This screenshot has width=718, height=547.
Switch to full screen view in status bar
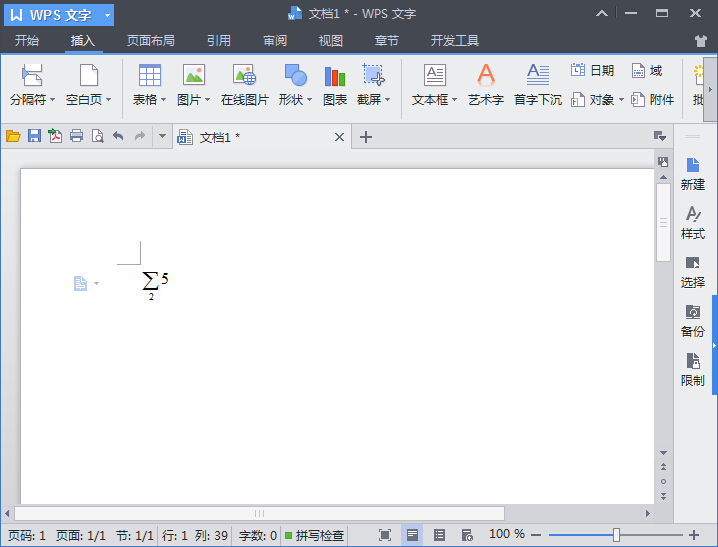[385, 535]
